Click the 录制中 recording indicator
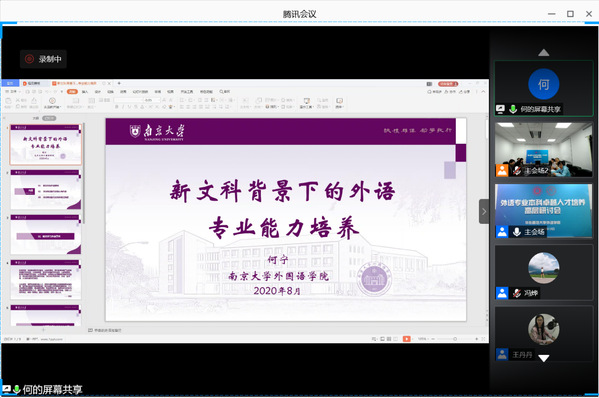The image size is (599, 398). coord(43,59)
